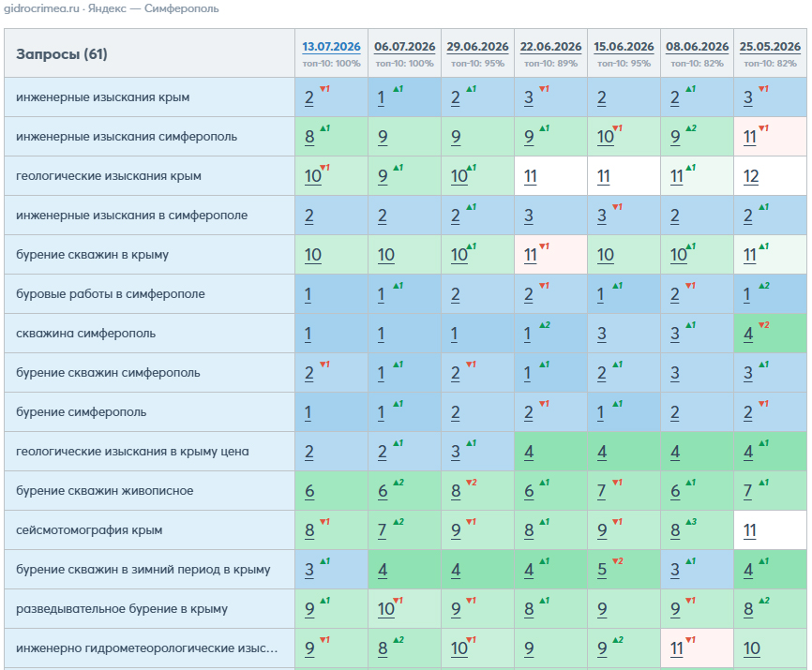The width and height of the screenshot is (812, 670).
Task: Click query геологические изыскания крым
Action: point(108,176)
